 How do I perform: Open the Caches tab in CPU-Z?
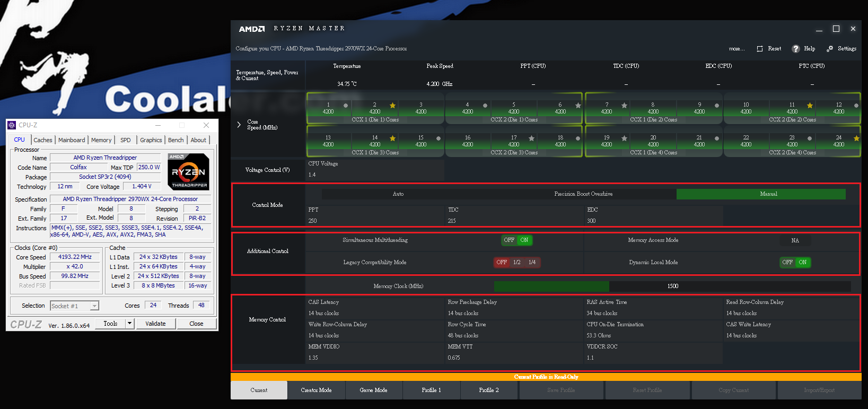pyautogui.click(x=43, y=140)
